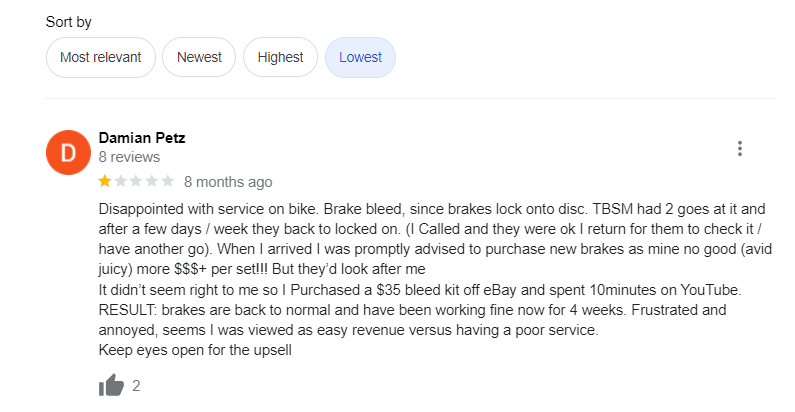Click the "8 reviews" count text
Screen dimensions: 795x412
129,157
